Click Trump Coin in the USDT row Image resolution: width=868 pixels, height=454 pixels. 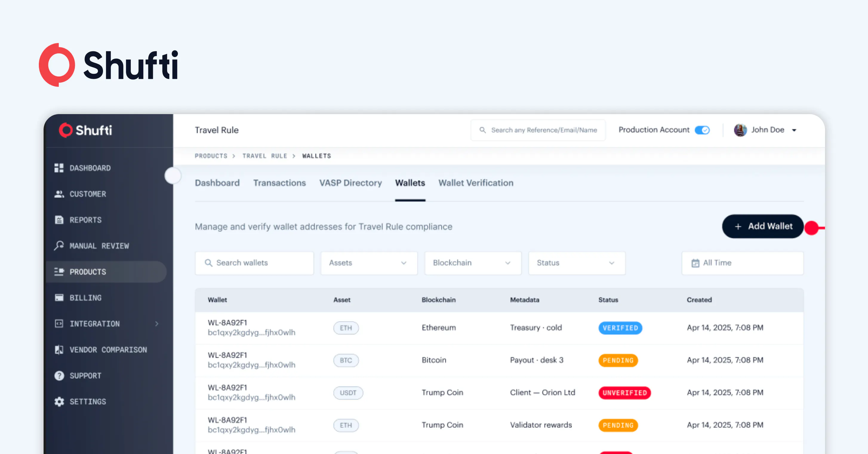click(442, 392)
